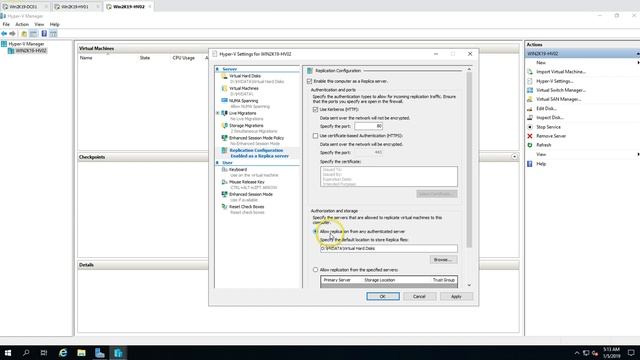640x360 pixels.
Task: Click Virtual Switch Manager icon in Actions
Action: pyautogui.click(x=530, y=90)
